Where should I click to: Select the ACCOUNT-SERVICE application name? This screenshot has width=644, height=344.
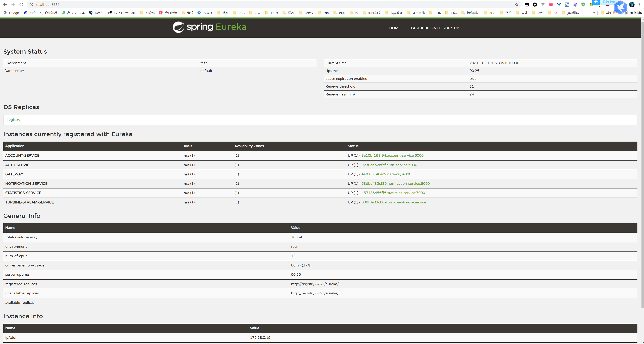22,156
